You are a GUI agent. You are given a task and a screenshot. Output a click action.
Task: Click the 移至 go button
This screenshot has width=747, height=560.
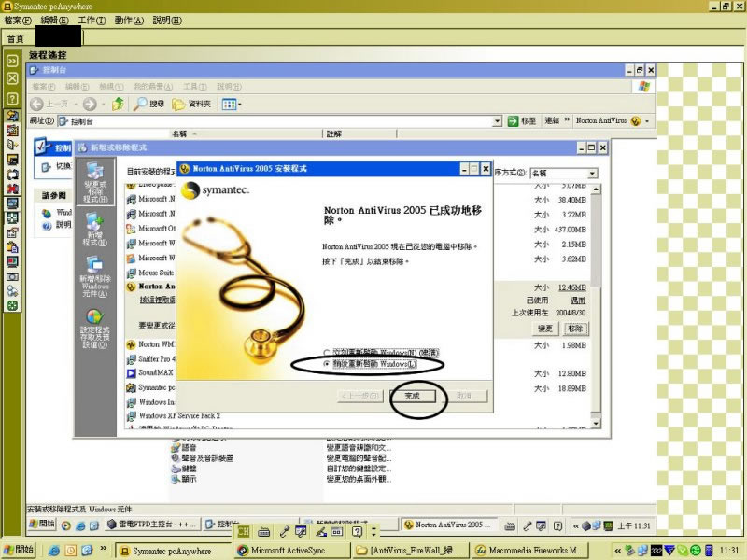coord(522,121)
